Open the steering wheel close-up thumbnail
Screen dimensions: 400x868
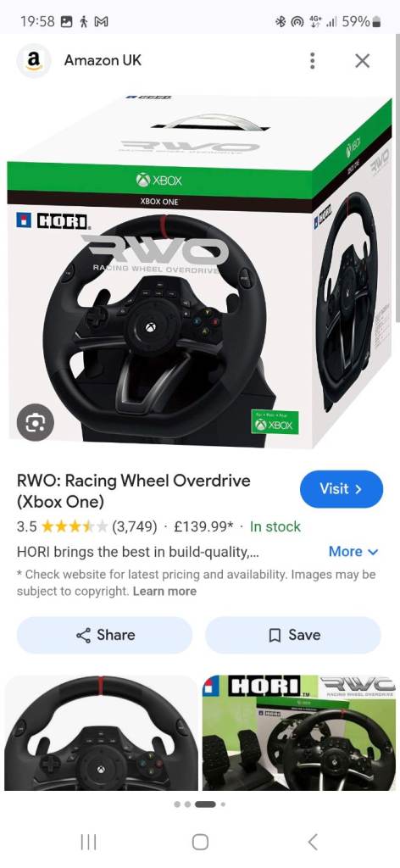(x=101, y=733)
